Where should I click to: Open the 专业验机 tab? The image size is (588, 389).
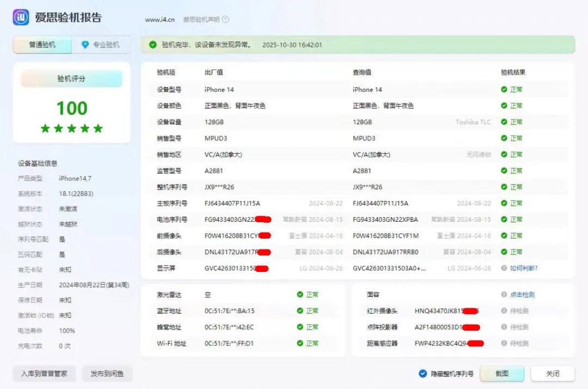pos(101,45)
